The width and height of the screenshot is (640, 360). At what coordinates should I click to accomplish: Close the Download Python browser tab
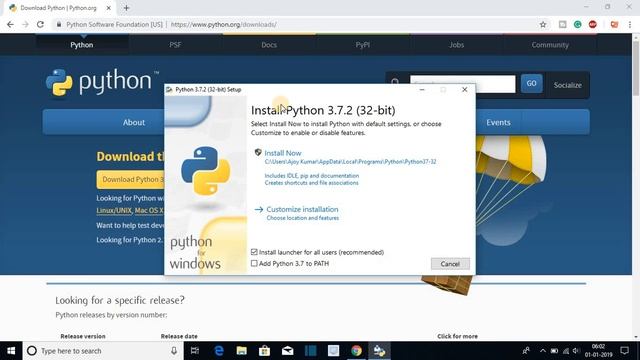109,8
